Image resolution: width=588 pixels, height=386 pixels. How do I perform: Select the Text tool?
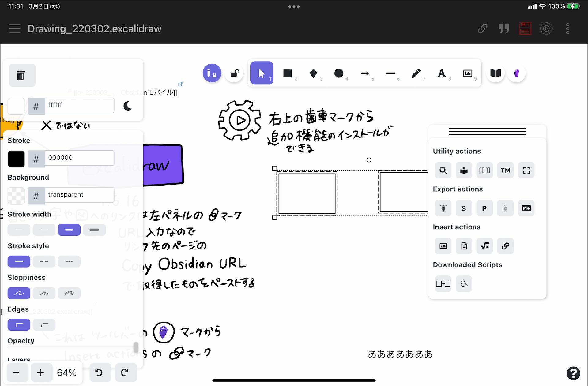(441, 73)
